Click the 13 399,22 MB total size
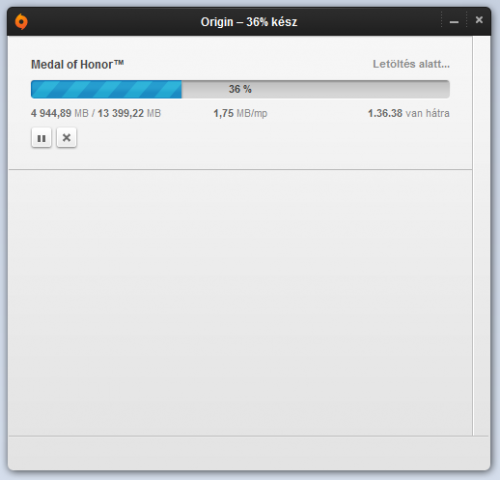500x480 pixels. click(x=129, y=113)
